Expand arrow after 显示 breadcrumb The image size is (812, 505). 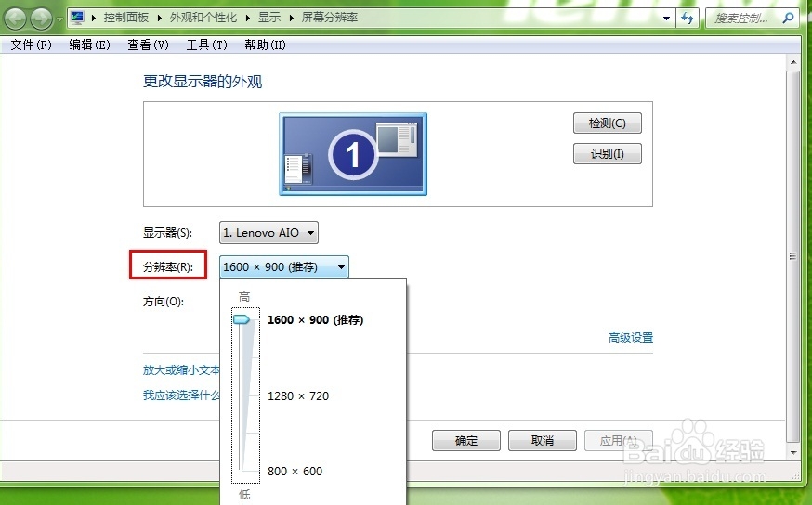click(292, 19)
